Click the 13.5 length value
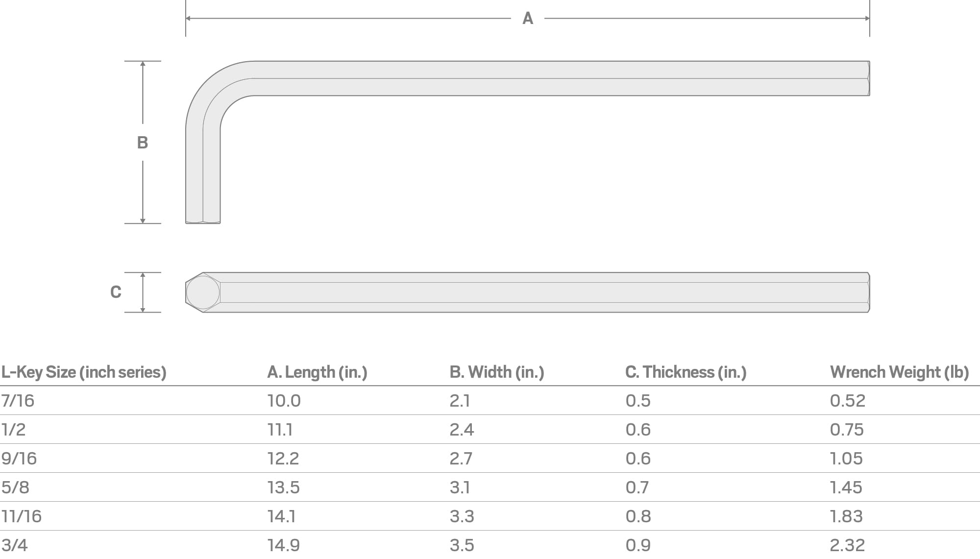 [284, 487]
